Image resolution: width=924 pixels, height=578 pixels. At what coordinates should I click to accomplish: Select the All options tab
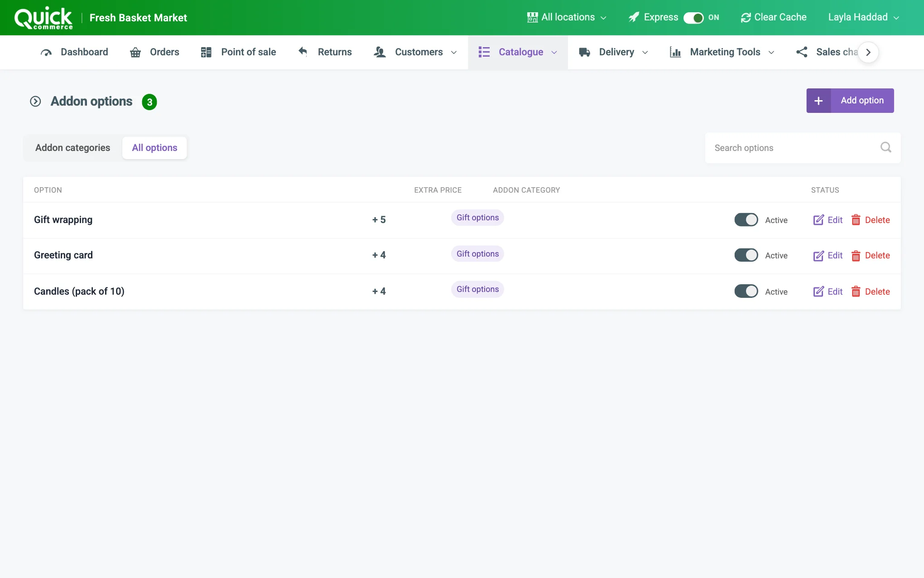click(x=154, y=148)
